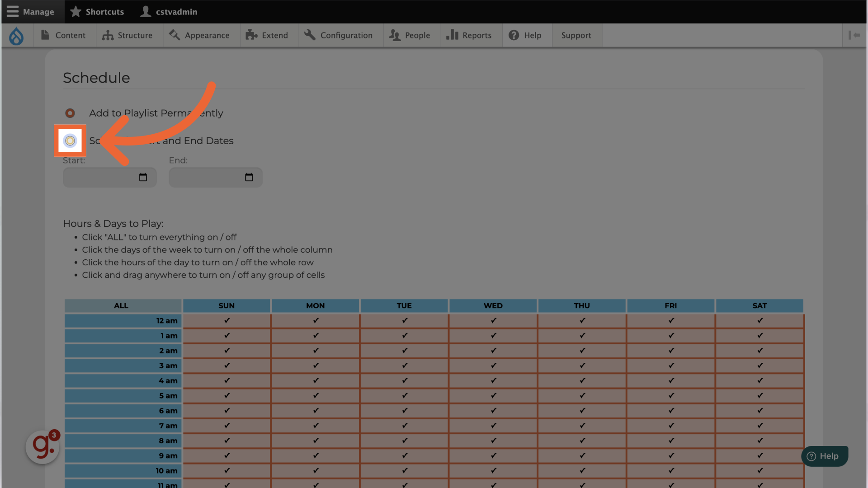Open the Support menu item

pos(576,35)
